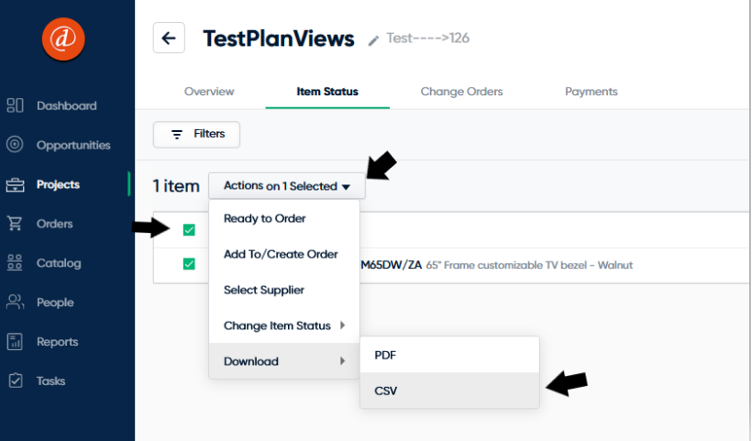Open People icon in sidebar

(15, 302)
